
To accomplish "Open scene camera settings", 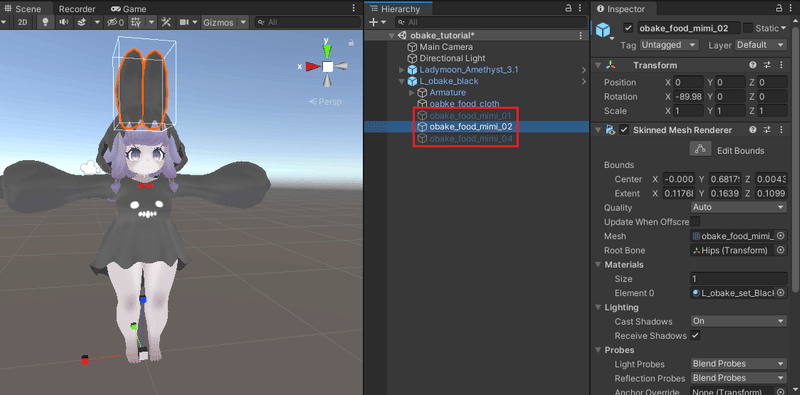I will tap(184, 22).
